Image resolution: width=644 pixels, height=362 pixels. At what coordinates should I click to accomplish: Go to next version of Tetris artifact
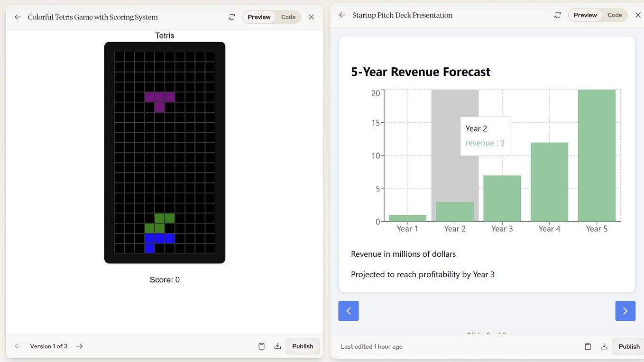click(x=80, y=346)
